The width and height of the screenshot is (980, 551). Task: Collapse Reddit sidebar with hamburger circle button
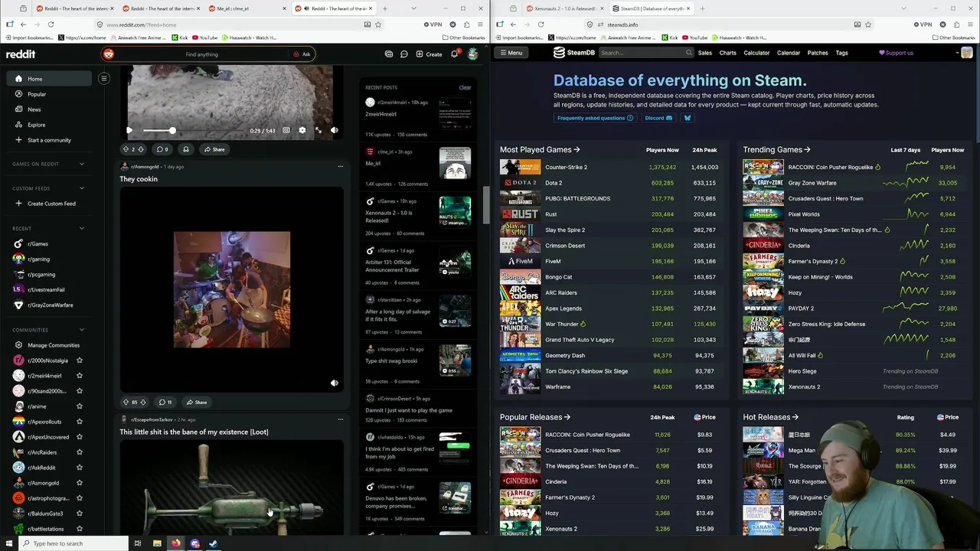coord(104,78)
